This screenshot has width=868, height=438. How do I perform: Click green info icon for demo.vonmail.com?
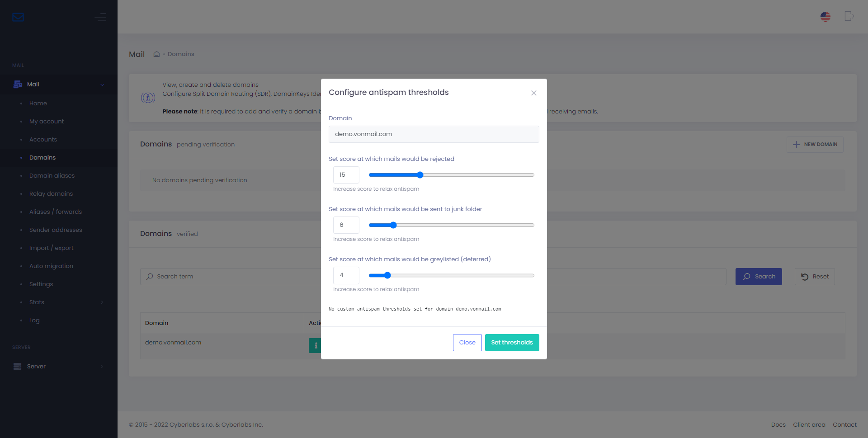315,345
